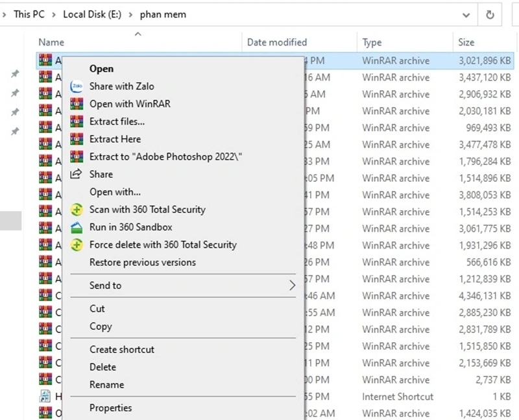Click the first WinRAR archive icon in the list

coord(45,60)
